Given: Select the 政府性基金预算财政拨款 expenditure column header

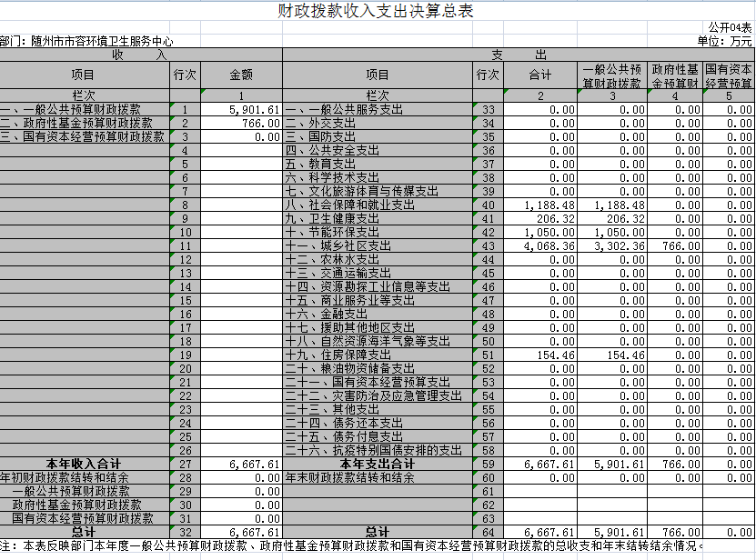Looking at the screenshot, I should 675,75.
